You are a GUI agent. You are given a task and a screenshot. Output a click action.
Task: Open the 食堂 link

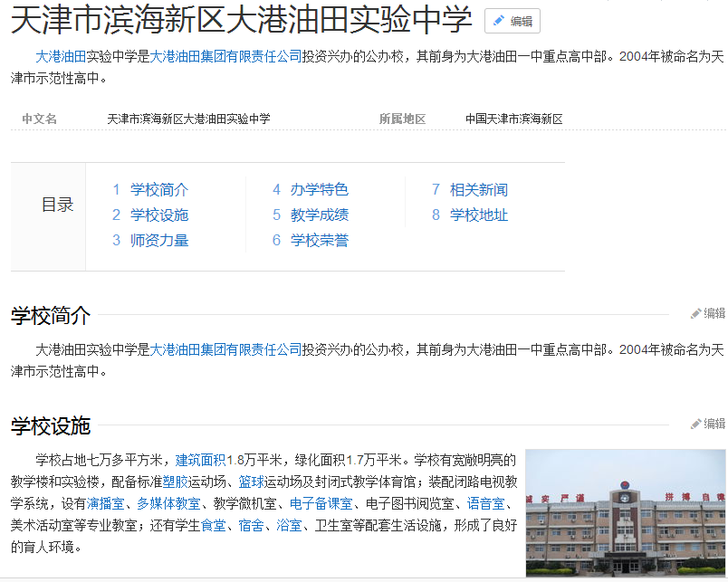[x=213, y=525]
